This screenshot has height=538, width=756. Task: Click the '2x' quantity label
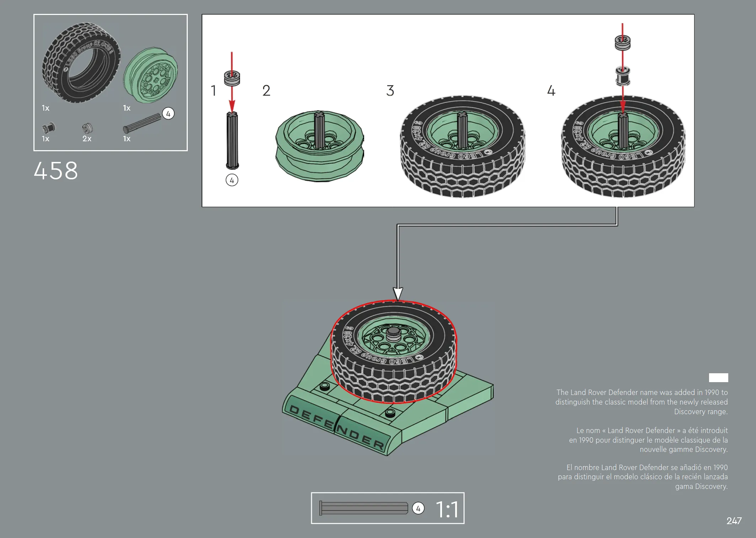(x=87, y=139)
